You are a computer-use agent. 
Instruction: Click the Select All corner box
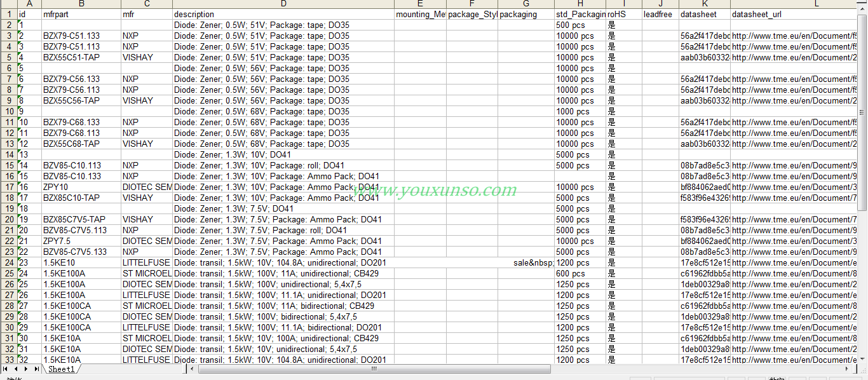pyautogui.click(x=8, y=4)
